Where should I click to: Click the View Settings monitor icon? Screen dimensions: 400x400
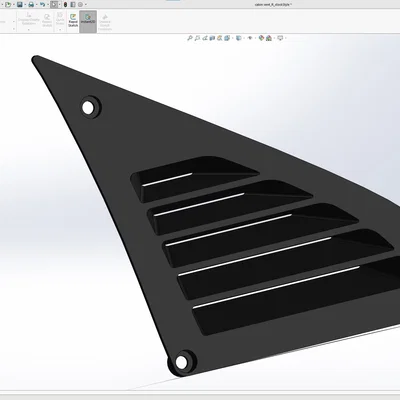[x=280, y=38]
